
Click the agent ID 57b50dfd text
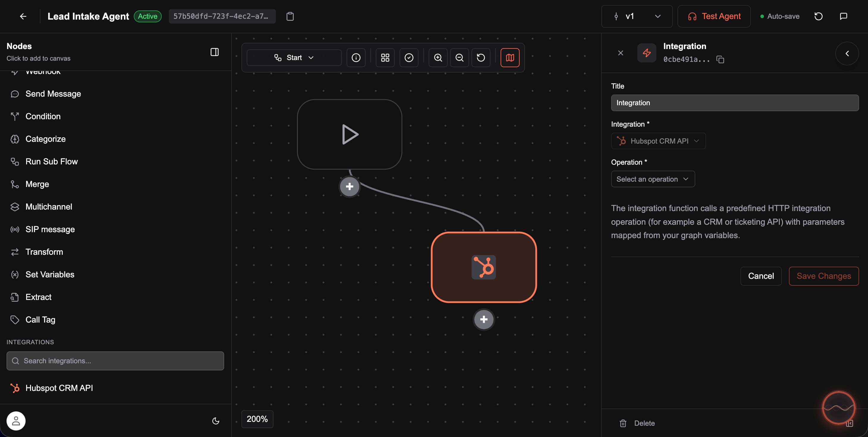point(221,16)
